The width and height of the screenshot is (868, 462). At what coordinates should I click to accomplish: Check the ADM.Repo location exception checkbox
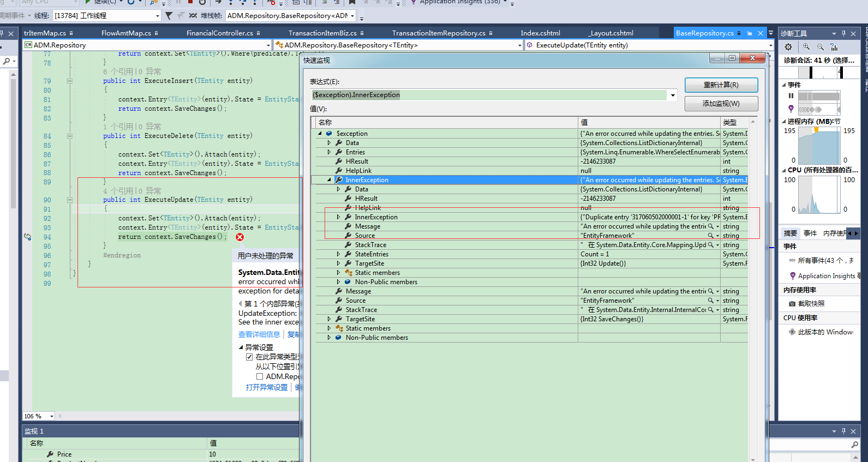coord(260,376)
